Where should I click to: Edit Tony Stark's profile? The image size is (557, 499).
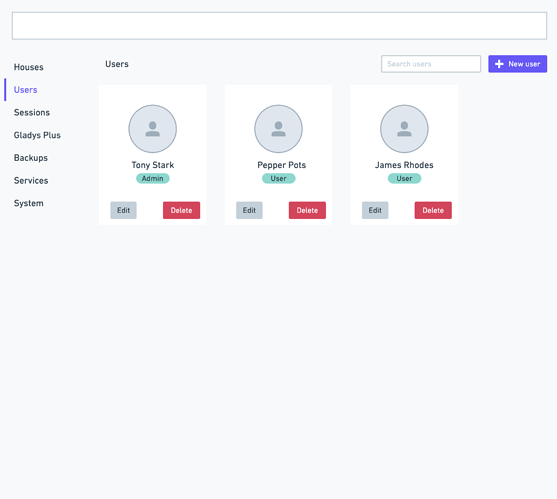pos(123,210)
